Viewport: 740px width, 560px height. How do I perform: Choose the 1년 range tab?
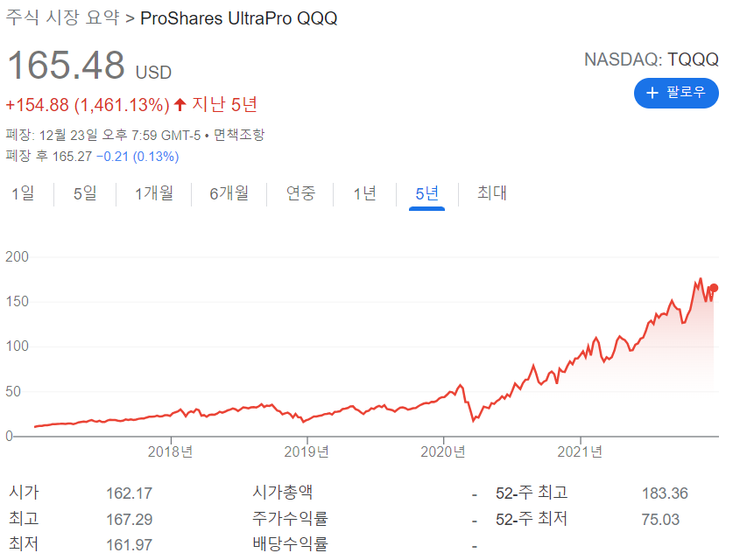[365, 193]
